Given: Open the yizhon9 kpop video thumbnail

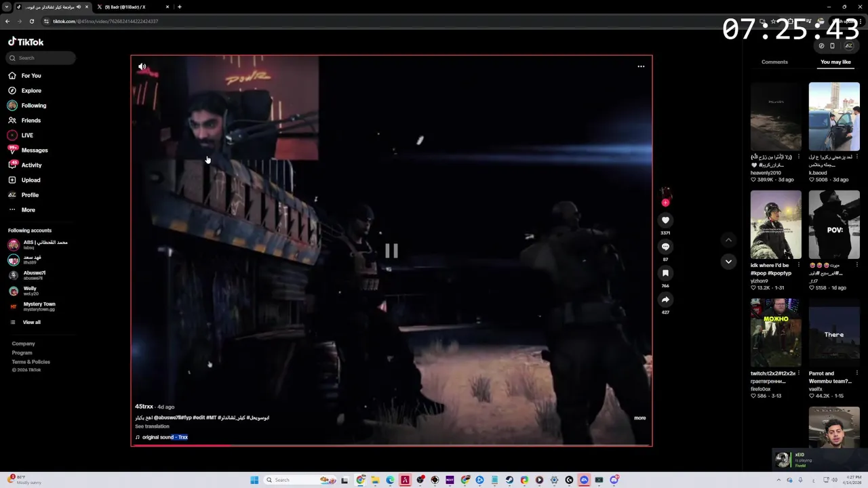Looking at the screenshot, I should [776, 224].
